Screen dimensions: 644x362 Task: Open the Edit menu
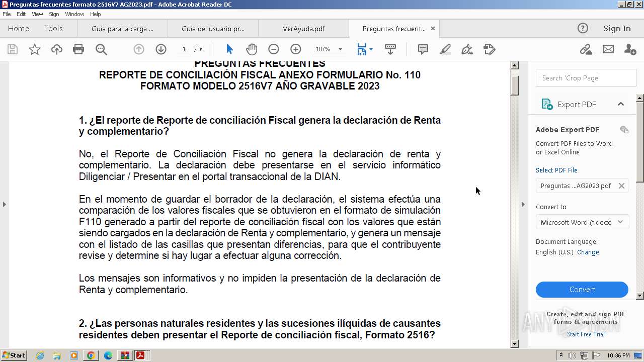click(21, 14)
